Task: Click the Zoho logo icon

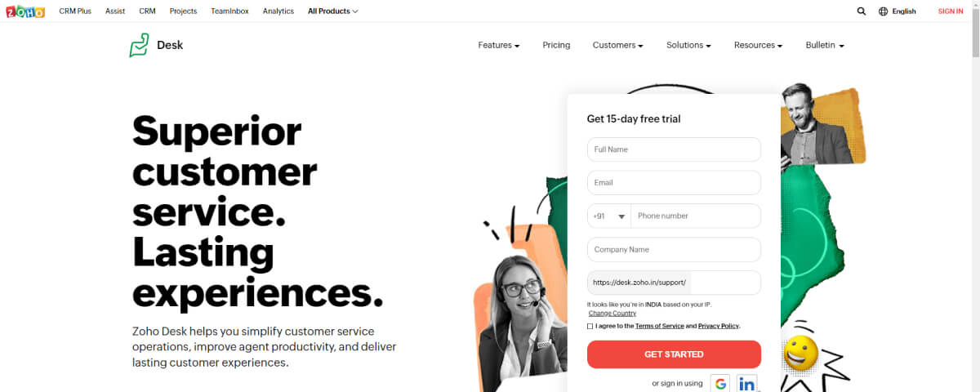Action: coord(24,11)
